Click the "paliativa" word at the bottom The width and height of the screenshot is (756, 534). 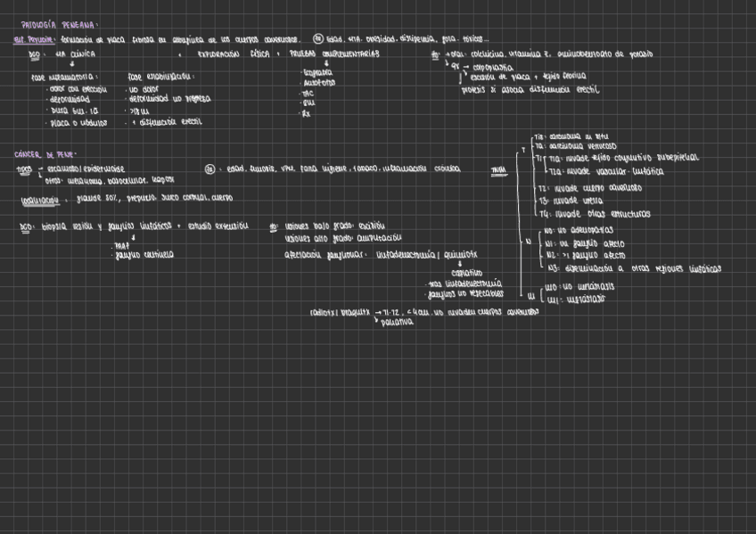pyautogui.click(x=398, y=322)
